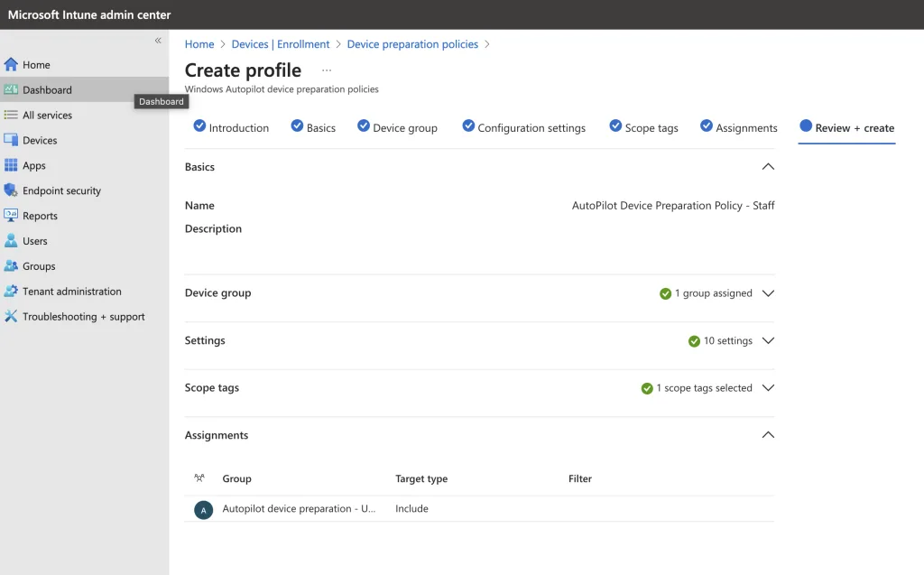924x575 pixels.
Task: Click the Reports icon in the sidebar
Action: coord(11,217)
